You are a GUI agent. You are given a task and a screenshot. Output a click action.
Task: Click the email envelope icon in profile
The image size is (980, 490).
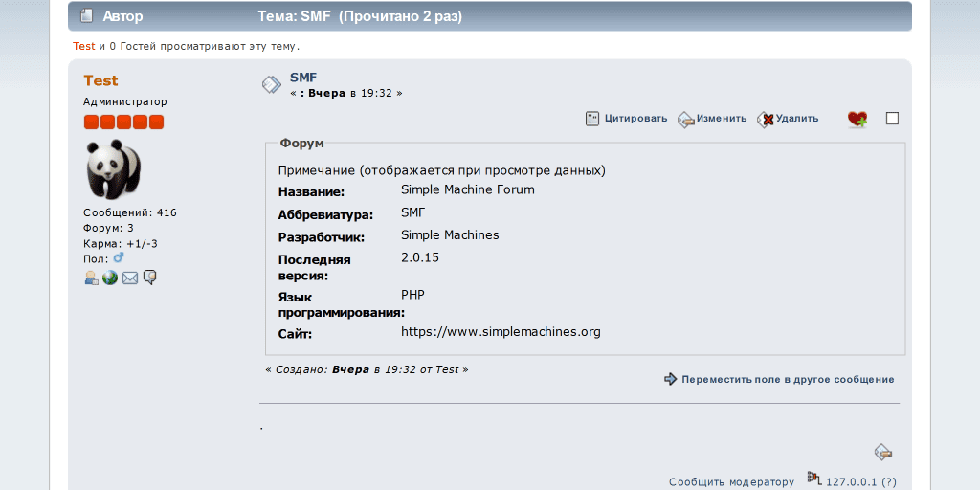(x=130, y=278)
